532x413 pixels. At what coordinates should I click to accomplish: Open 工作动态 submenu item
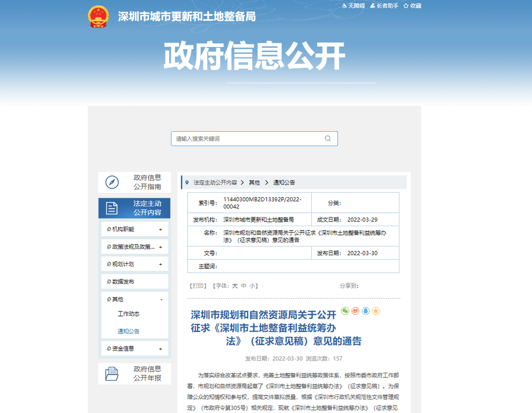click(129, 314)
